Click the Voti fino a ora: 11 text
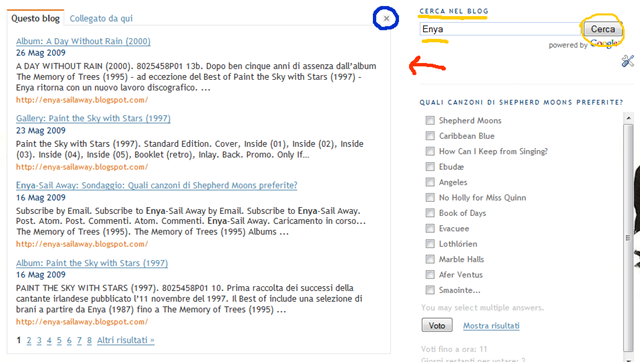Screen dimensions: 640x362 [454, 349]
